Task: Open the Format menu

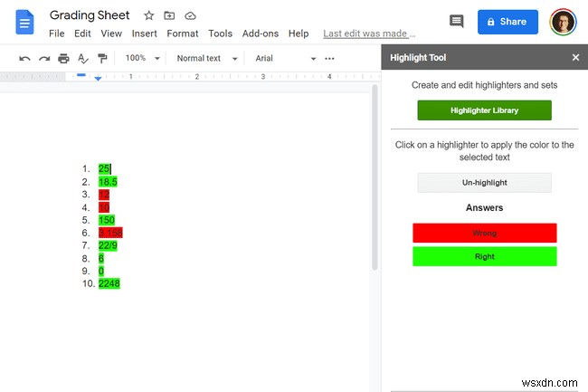Action: click(x=183, y=33)
